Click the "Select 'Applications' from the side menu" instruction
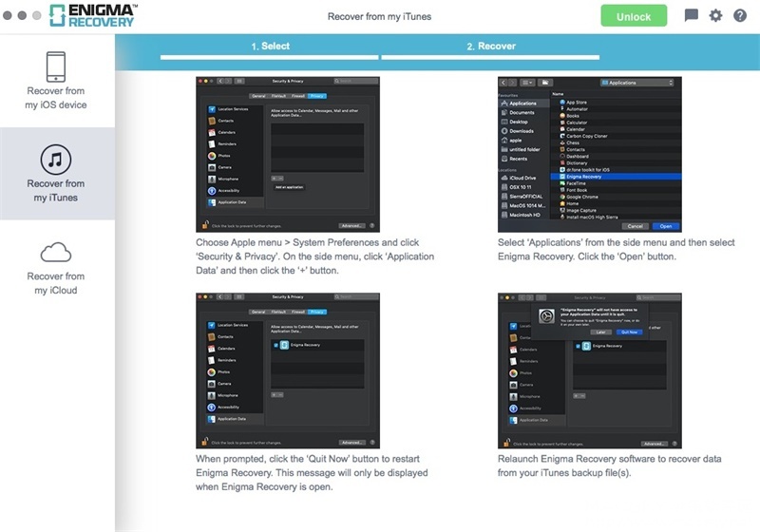The image size is (760, 532). [x=616, y=250]
